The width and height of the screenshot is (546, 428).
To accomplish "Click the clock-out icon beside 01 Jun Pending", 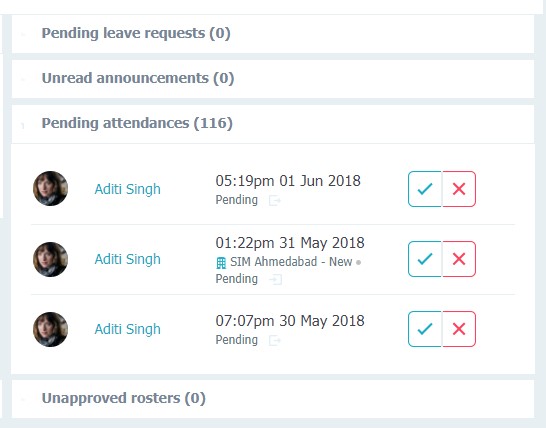I will click(x=275, y=201).
